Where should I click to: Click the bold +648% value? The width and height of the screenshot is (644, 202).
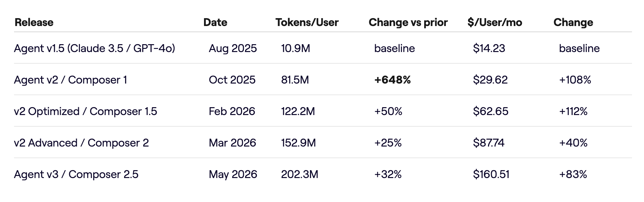pos(392,80)
